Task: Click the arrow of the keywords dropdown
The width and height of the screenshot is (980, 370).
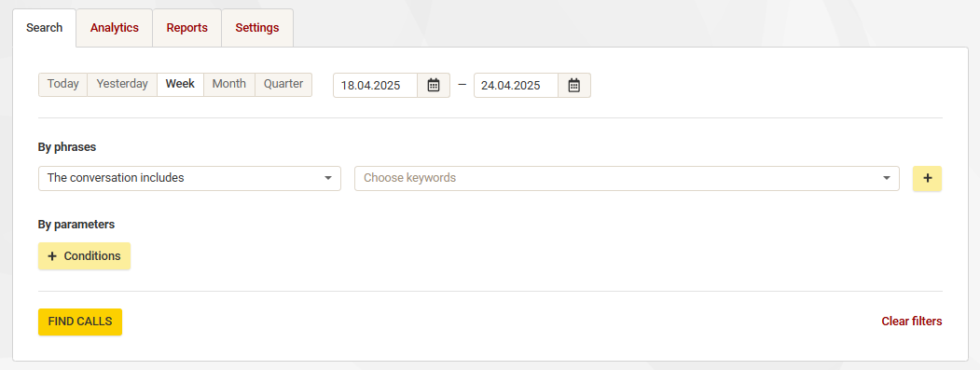Action: (x=886, y=178)
